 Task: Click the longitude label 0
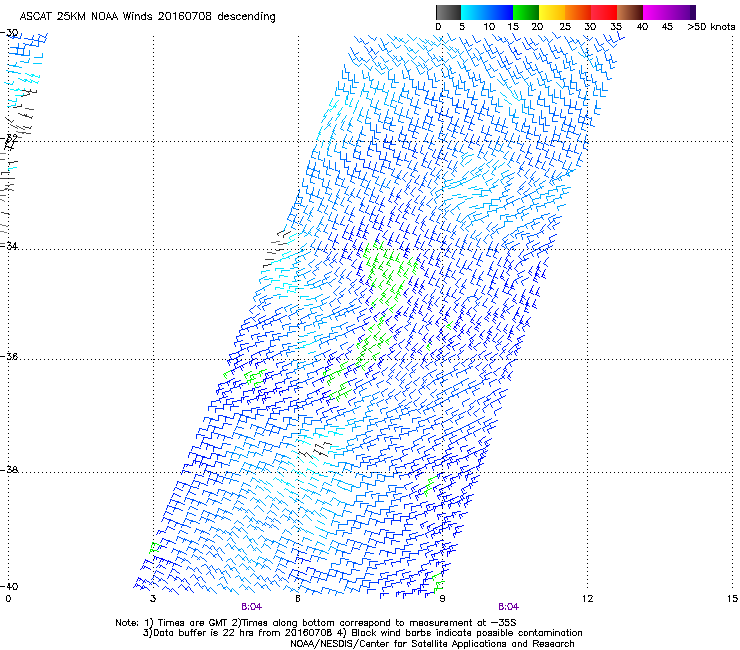(x=8, y=599)
